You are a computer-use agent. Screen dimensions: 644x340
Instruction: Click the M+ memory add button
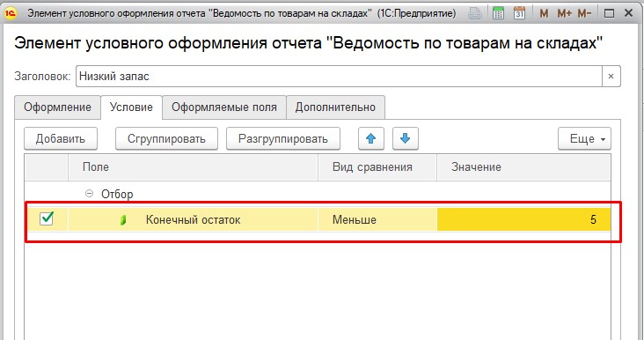(564, 13)
